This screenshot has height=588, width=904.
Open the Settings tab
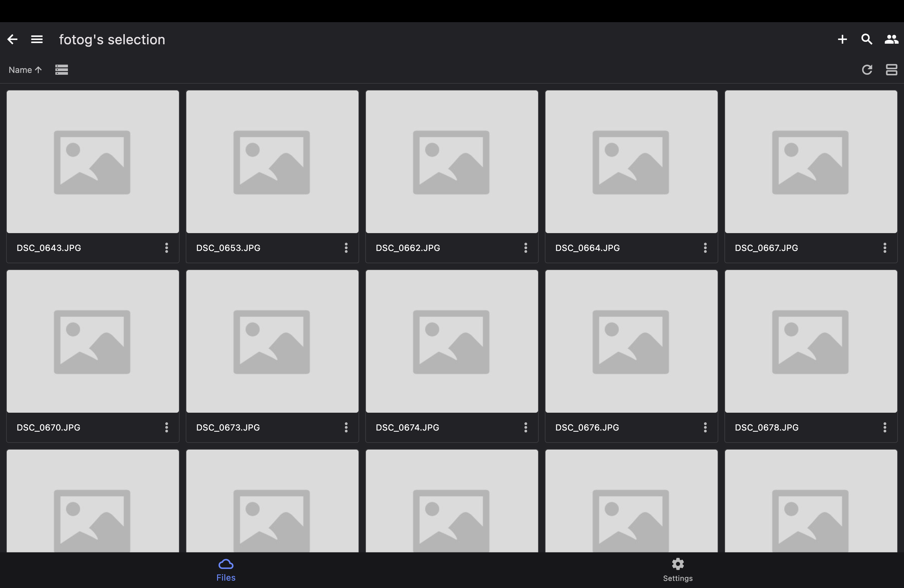tap(678, 570)
